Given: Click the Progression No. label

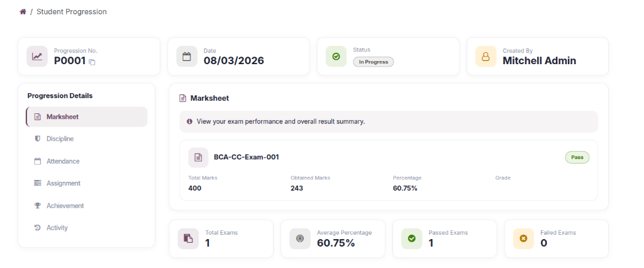Looking at the screenshot, I should coord(75,51).
